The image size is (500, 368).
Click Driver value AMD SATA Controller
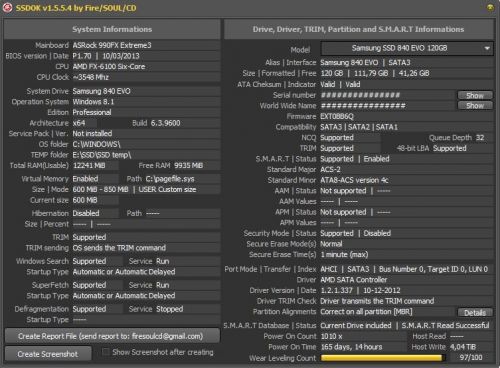pos(354,280)
